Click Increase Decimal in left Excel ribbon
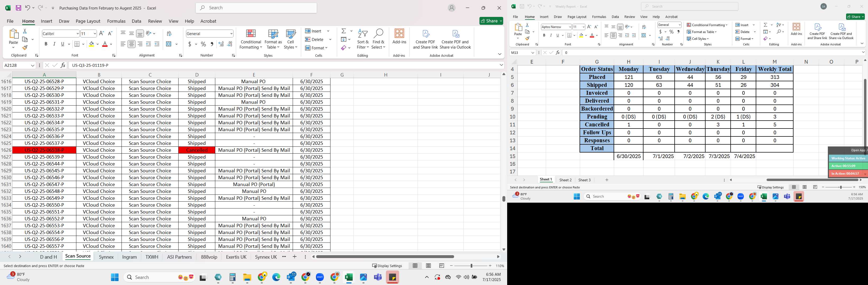Screen dimensions: 868x285 tap(221, 44)
